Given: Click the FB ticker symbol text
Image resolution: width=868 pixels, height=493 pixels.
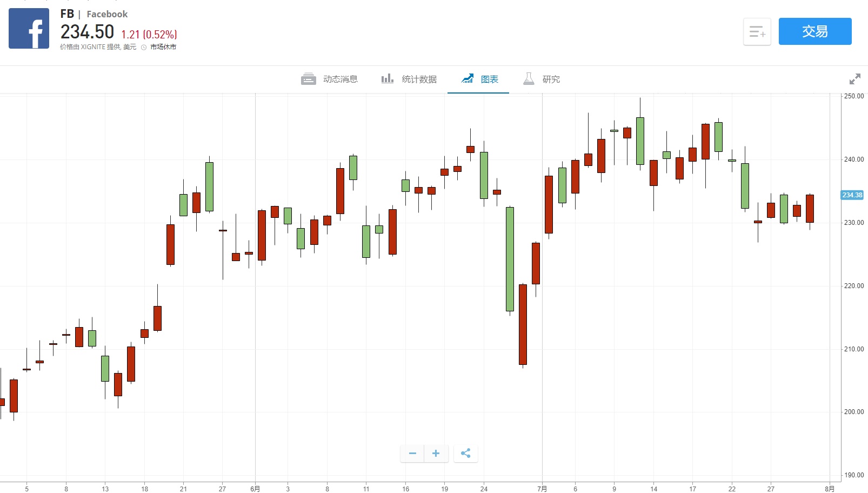Looking at the screenshot, I should click(67, 14).
